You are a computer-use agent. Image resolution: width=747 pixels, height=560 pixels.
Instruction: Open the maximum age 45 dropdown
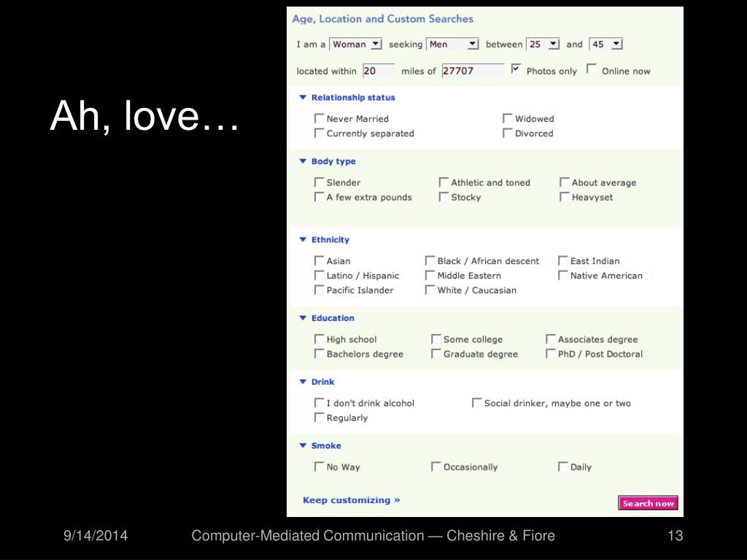pyautogui.click(x=605, y=44)
